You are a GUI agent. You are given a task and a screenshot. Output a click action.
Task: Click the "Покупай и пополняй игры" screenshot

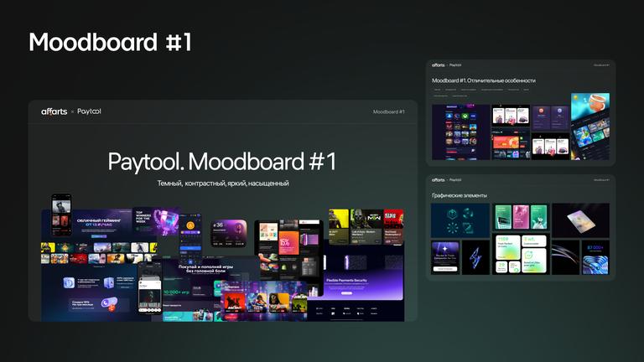click(x=210, y=270)
